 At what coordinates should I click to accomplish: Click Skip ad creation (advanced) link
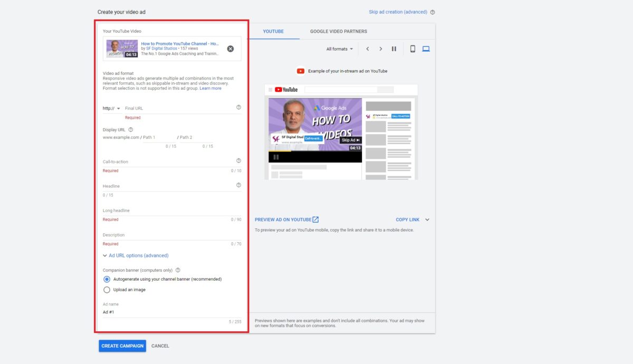click(398, 12)
